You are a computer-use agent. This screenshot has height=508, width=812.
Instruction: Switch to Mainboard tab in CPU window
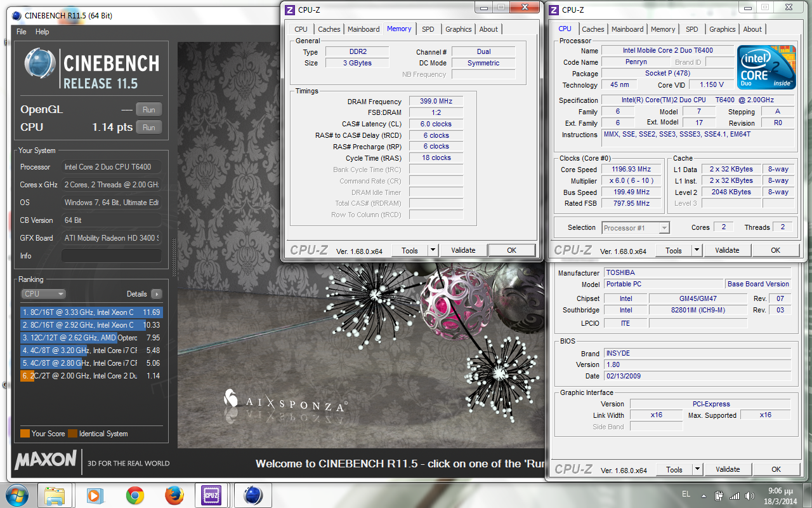[x=627, y=29]
